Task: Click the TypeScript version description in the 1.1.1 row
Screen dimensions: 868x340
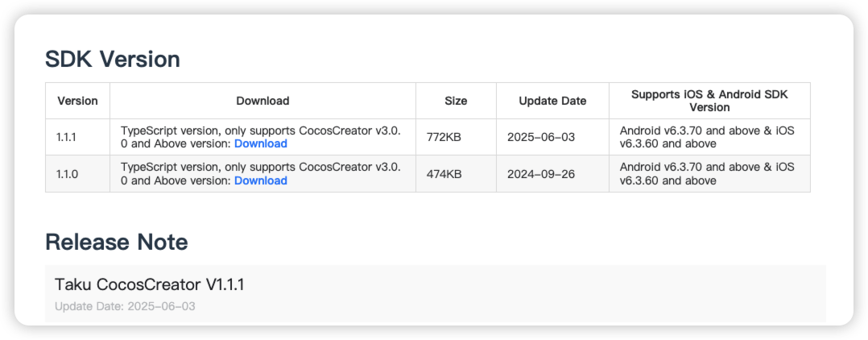Action: pos(261,137)
